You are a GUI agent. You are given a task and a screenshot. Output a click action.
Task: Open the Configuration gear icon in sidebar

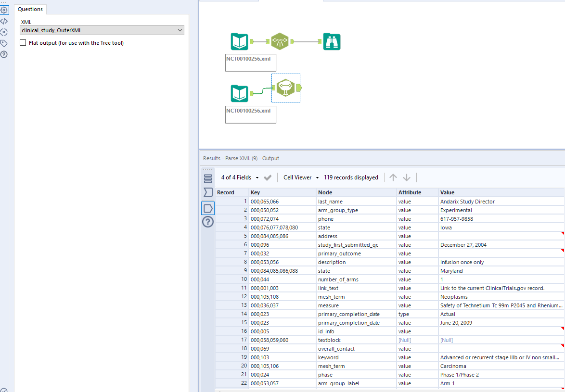4,10
